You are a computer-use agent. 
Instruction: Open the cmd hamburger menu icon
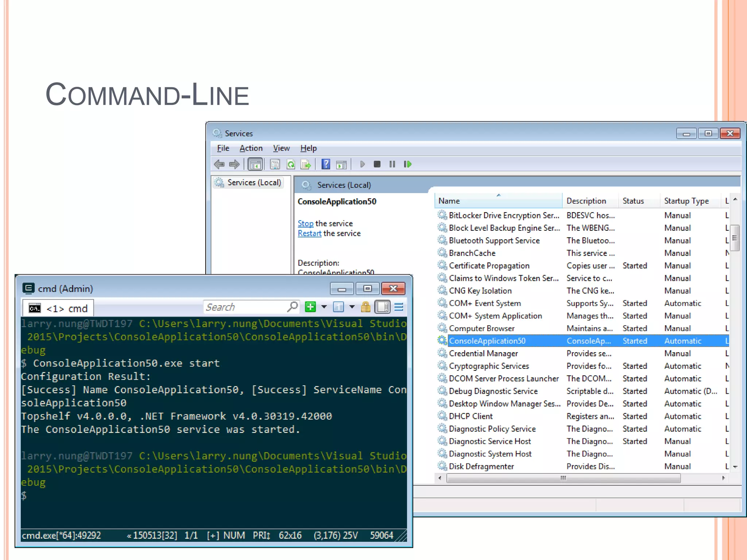[399, 307]
